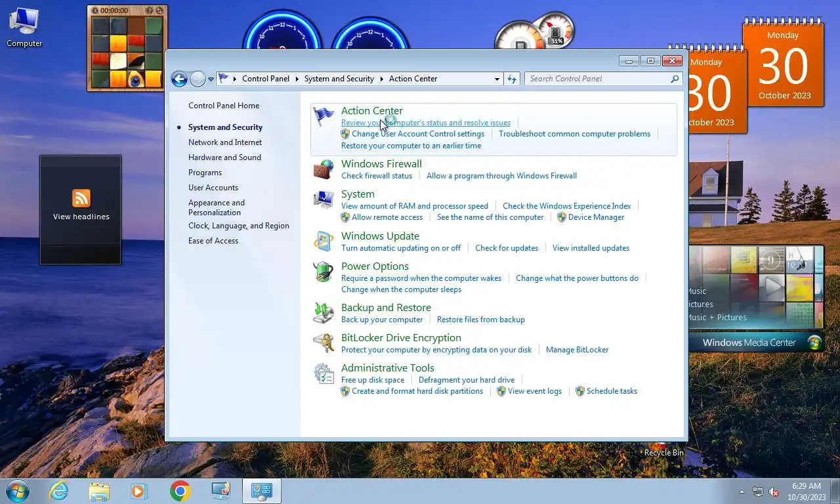
Task: Click Change what the power buttons do
Action: [x=577, y=278]
